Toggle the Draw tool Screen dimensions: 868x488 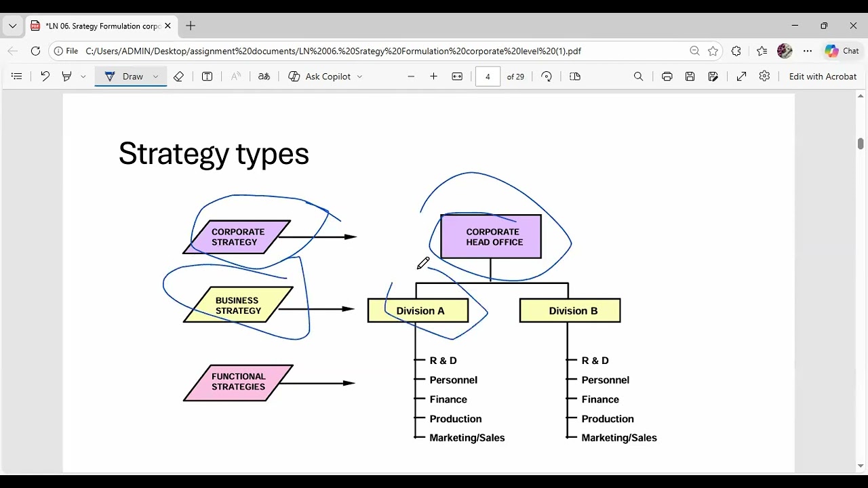tap(124, 77)
